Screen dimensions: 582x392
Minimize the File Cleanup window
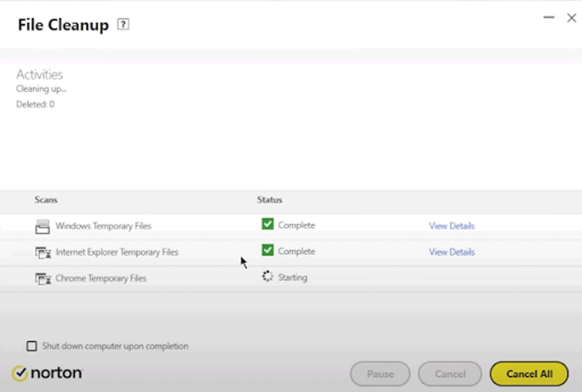[x=549, y=17]
